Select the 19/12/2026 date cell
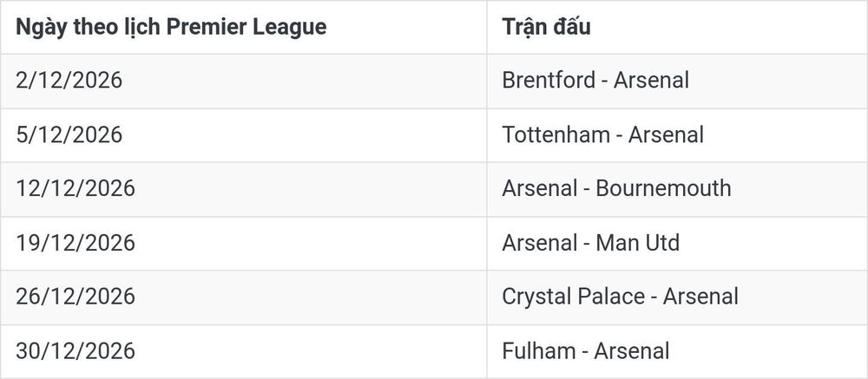The width and height of the screenshot is (868, 379). coord(244,243)
